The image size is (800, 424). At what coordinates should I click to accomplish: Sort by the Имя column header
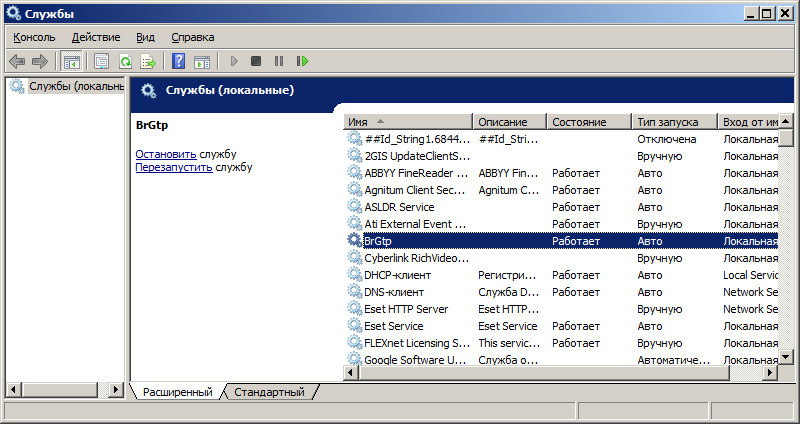coord(407,122)
